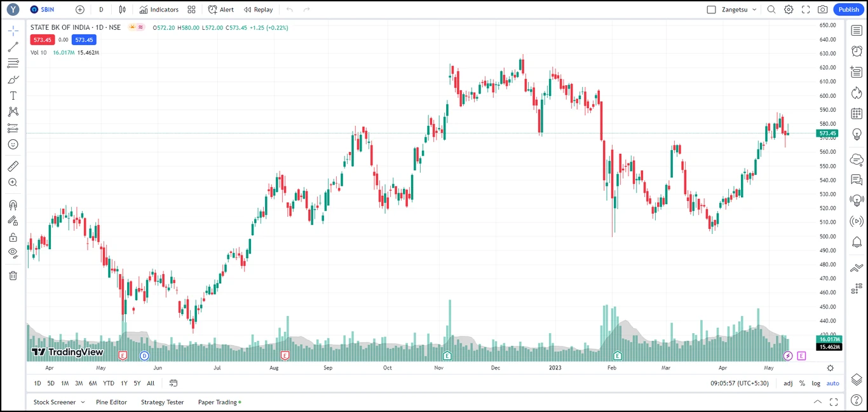Open the Strategy Tester tab
868x412 pixels.
point(163,402)
